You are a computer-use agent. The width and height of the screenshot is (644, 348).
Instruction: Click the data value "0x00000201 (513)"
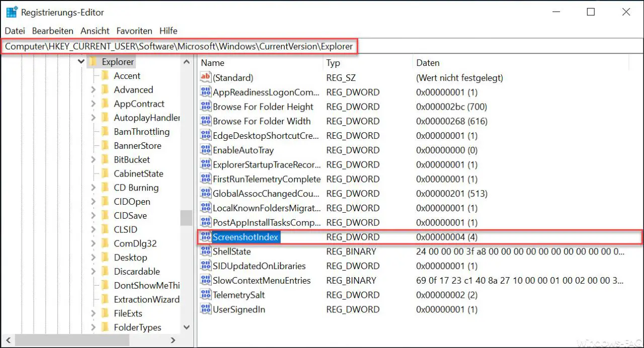click(451, 194)
